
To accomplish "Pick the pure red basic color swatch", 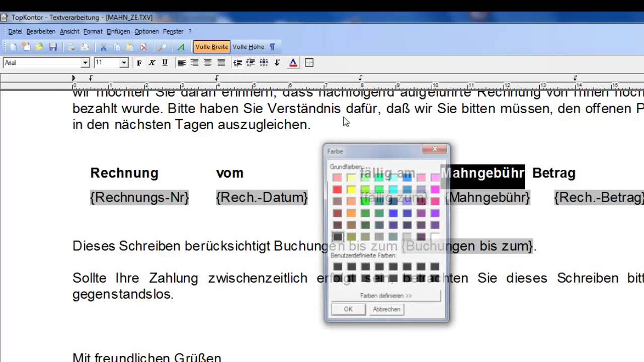I will [337, 189].
